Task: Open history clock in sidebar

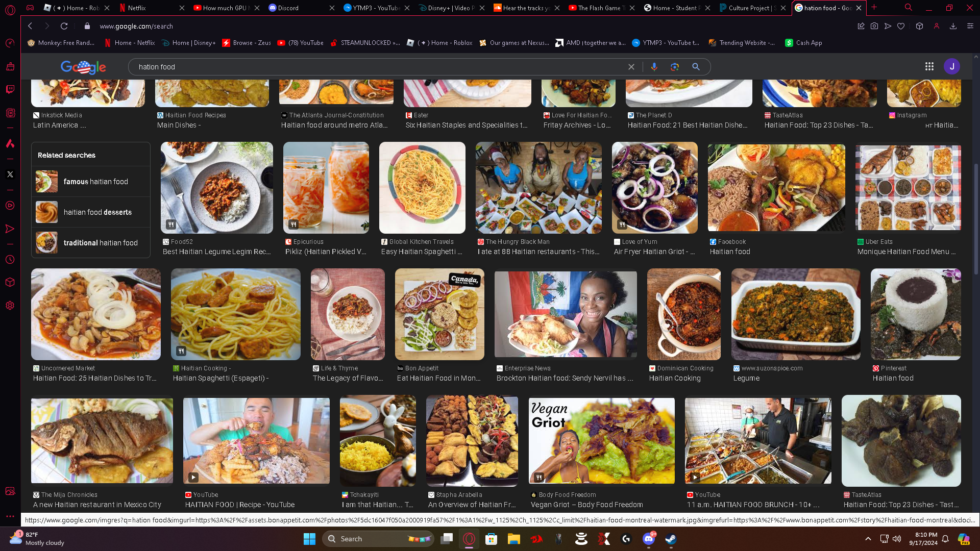Action: tap(10, 260)
